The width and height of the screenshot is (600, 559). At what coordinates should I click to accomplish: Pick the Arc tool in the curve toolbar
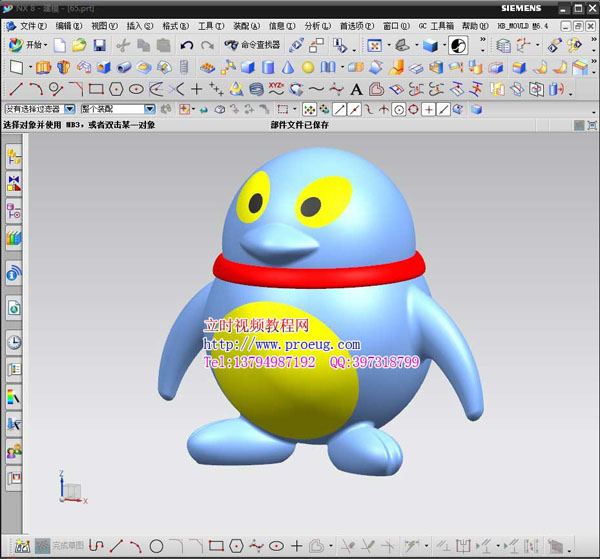click(x=36, y=89)
